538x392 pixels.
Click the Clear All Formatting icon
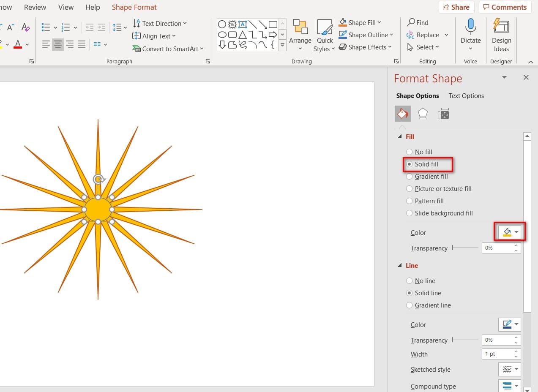[x=25, y=27]
